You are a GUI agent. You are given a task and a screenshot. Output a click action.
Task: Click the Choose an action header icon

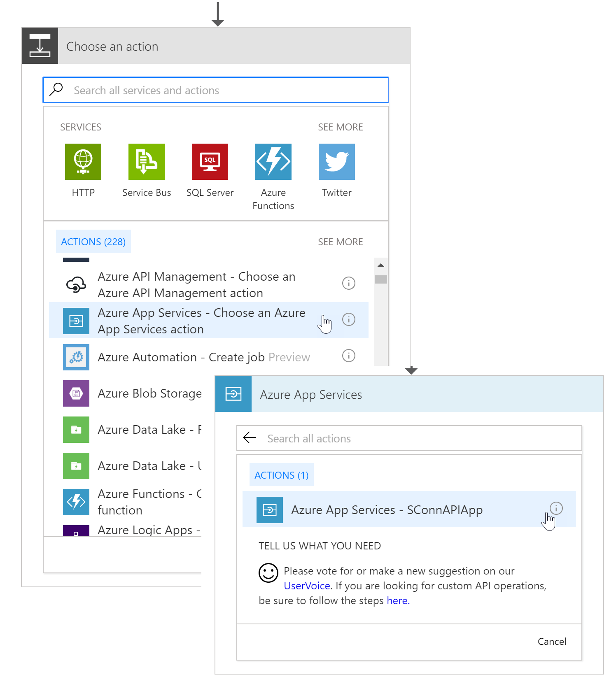pyautogui.click(x=40, y=46)
